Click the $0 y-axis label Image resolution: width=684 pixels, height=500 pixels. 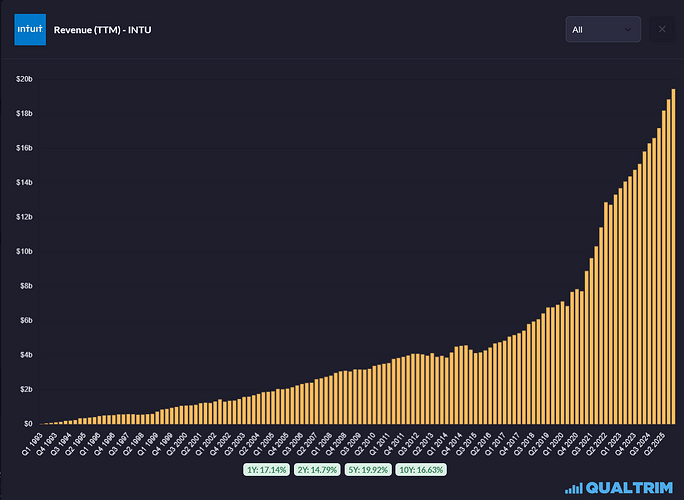pos(29,423)
